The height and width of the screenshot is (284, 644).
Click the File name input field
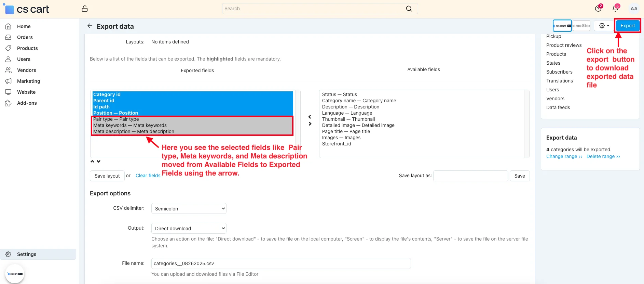280,263
